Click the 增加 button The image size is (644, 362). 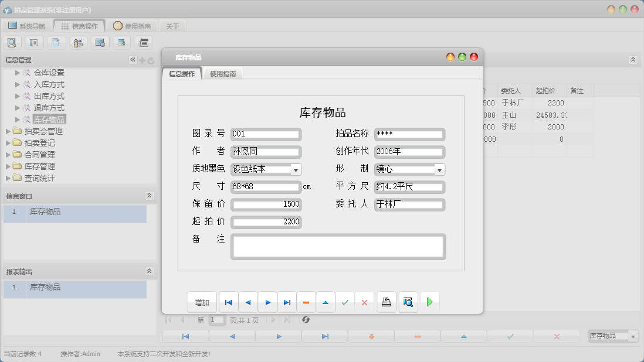click(x=202, y=302)
